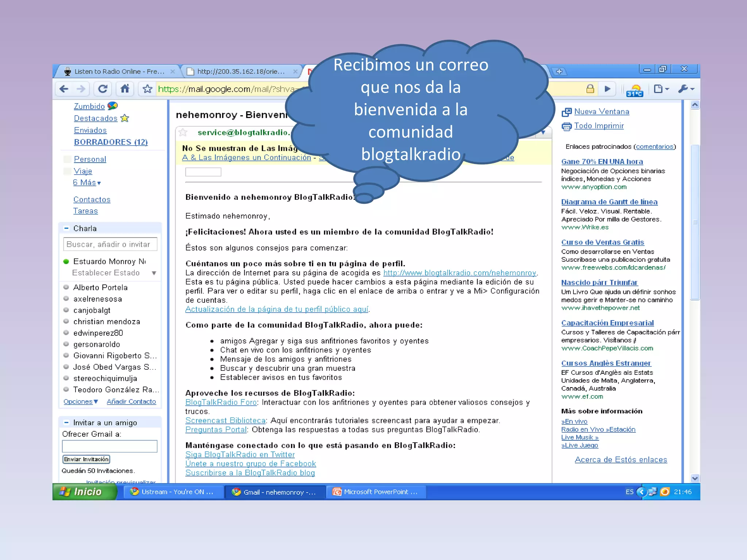Click the star icon next to Destacados
This screenshot has width=747, height=560.
click(125, 118)
